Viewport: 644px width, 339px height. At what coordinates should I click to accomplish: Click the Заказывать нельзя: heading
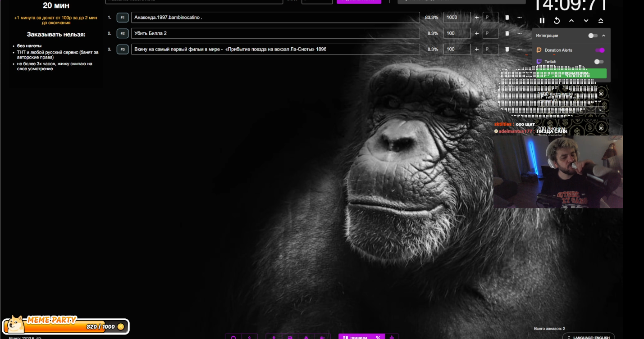(x=56, y=35)
